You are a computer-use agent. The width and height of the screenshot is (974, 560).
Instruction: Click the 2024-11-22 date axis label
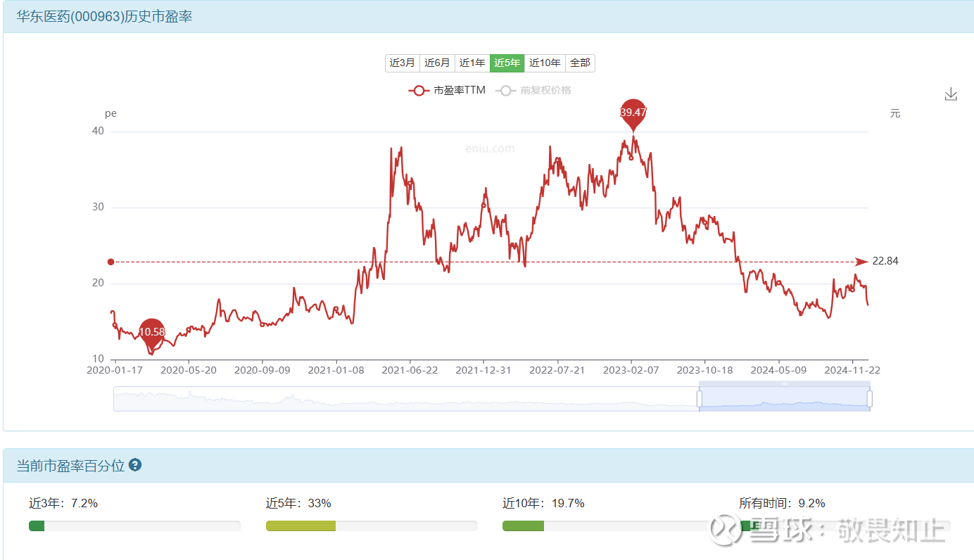coord(853,369)
